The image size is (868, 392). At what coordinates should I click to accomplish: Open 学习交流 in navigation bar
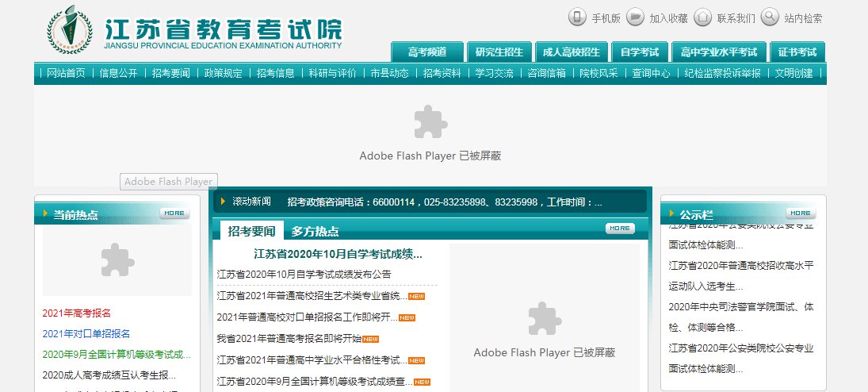[x=495, y=73]
